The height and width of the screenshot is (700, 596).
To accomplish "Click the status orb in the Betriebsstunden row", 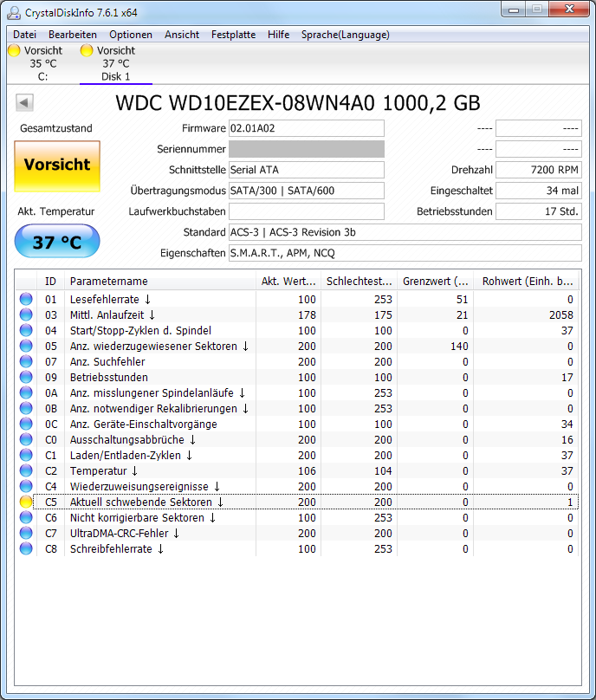I will (x=26, y=377).
